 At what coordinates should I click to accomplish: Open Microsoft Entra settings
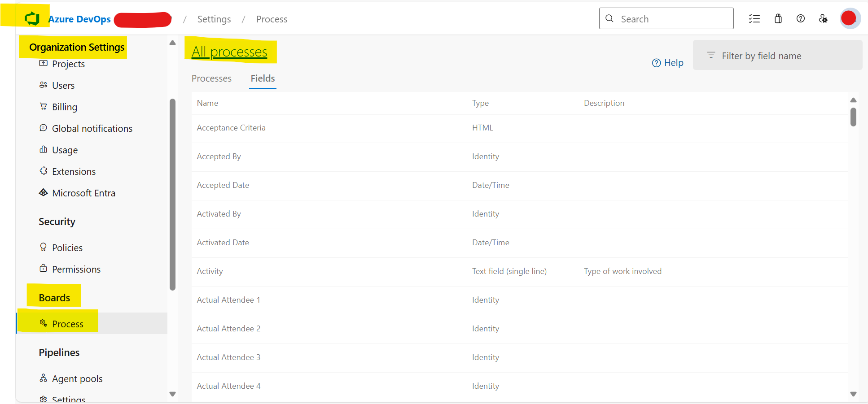83,193
